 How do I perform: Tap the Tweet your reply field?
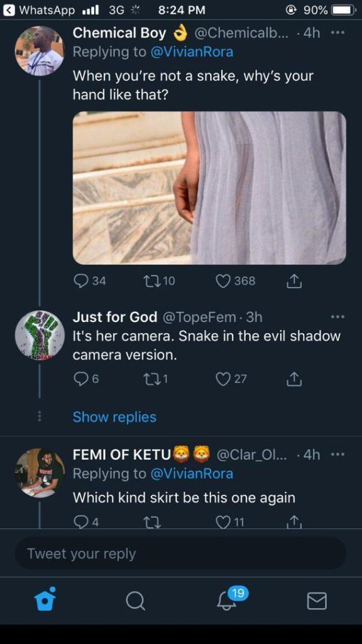[180, 553]
